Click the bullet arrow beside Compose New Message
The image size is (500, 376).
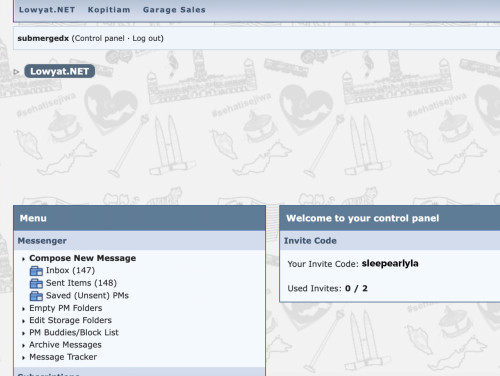pyautogui.click(x=23, y=259)
